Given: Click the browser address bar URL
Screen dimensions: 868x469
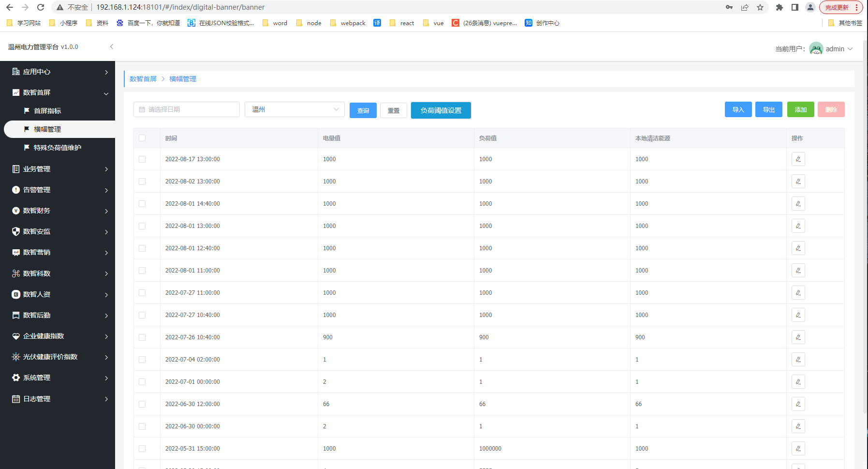Looking at the screenshot, I should [180, 7].
